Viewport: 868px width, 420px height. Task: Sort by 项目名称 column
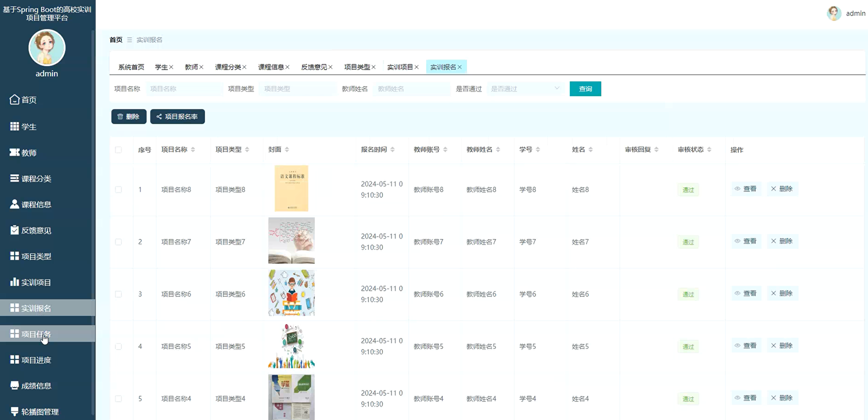click(193, 150)
